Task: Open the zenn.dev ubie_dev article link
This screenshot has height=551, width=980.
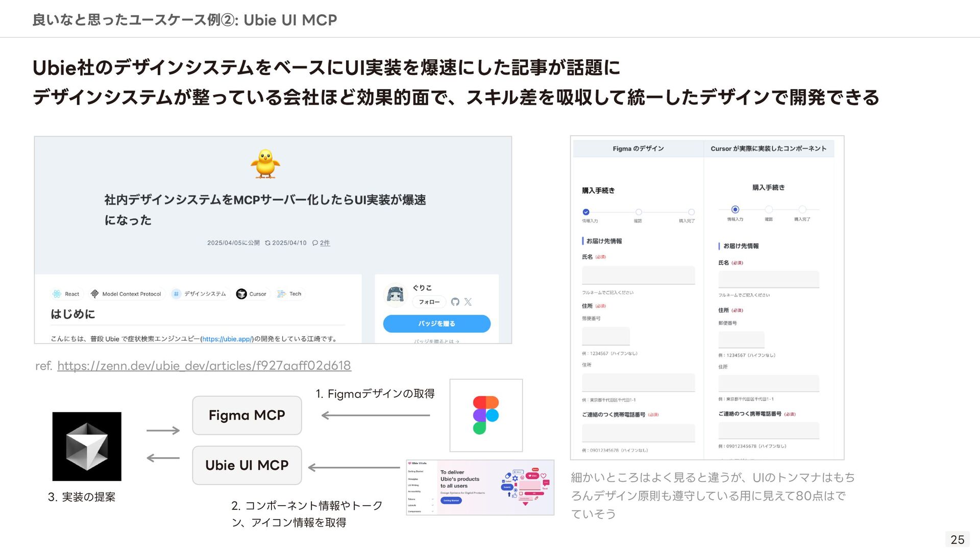Action: [x=204, y=366]
